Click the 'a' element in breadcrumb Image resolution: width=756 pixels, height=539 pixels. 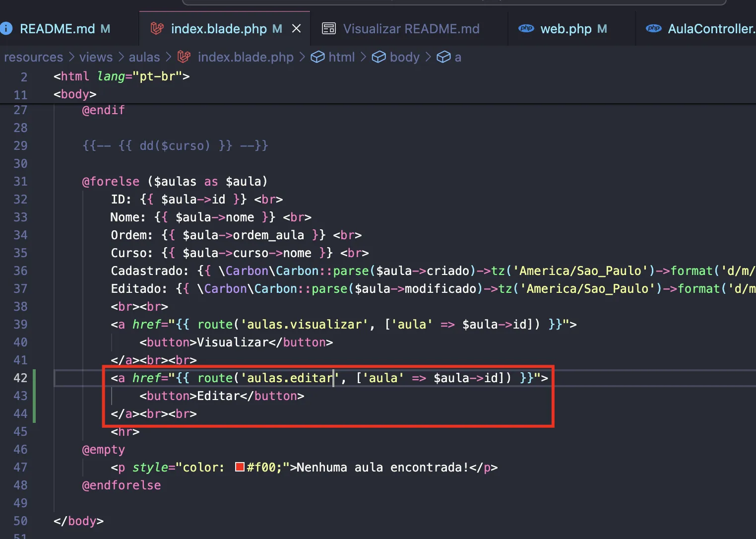click(457, 57)
